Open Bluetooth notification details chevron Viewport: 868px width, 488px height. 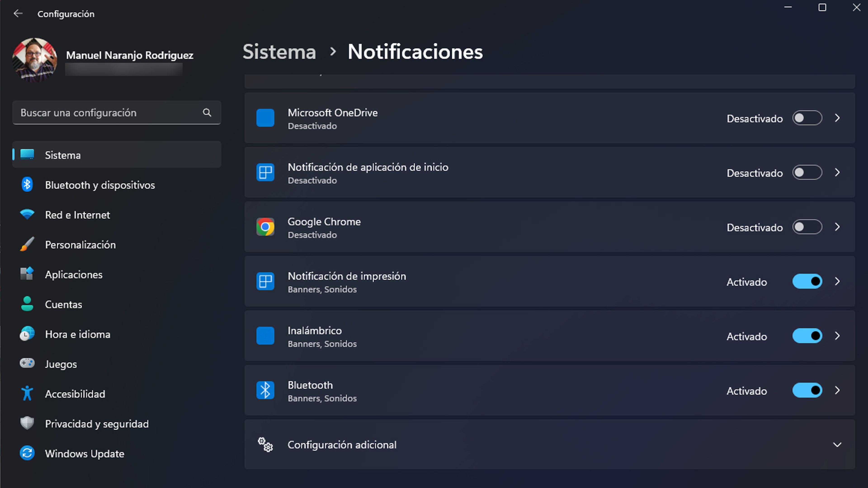coord(837,390)
